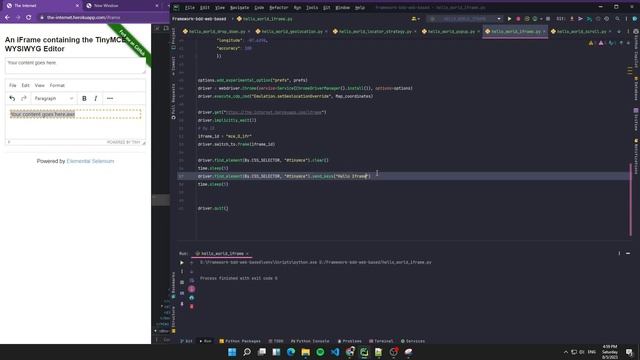Undo in the TinyMCE editor toolbar

pos(12,98)
